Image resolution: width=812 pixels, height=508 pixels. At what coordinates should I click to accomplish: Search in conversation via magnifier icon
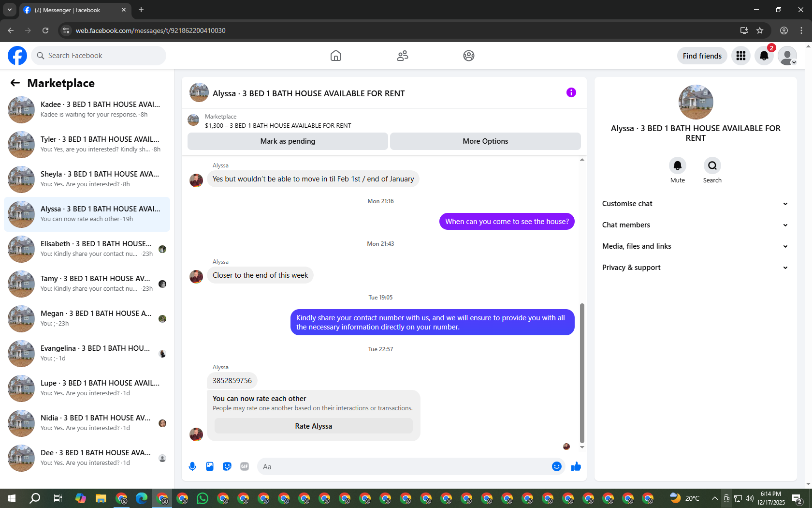712,166
